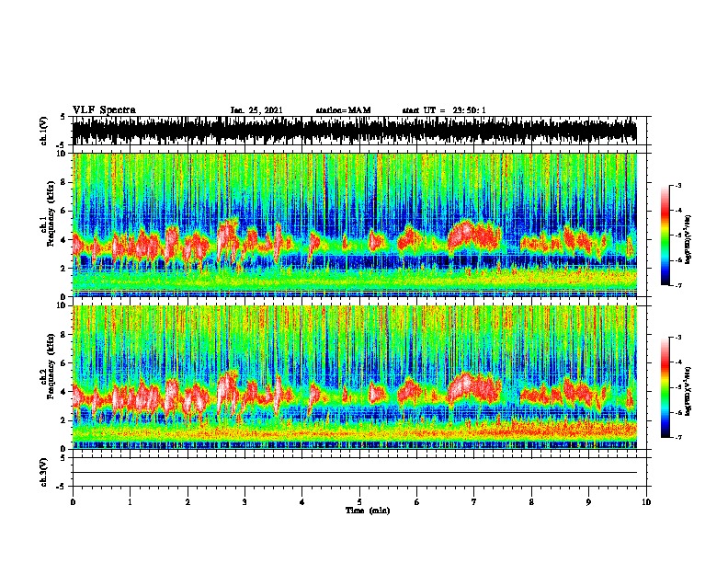Click the "station=MAM" header label
728x563 pixels.
click(343, 110)
